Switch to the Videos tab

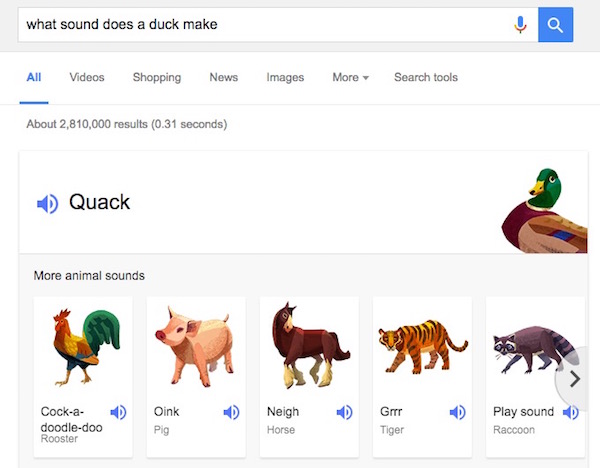[x=87, y=77]
